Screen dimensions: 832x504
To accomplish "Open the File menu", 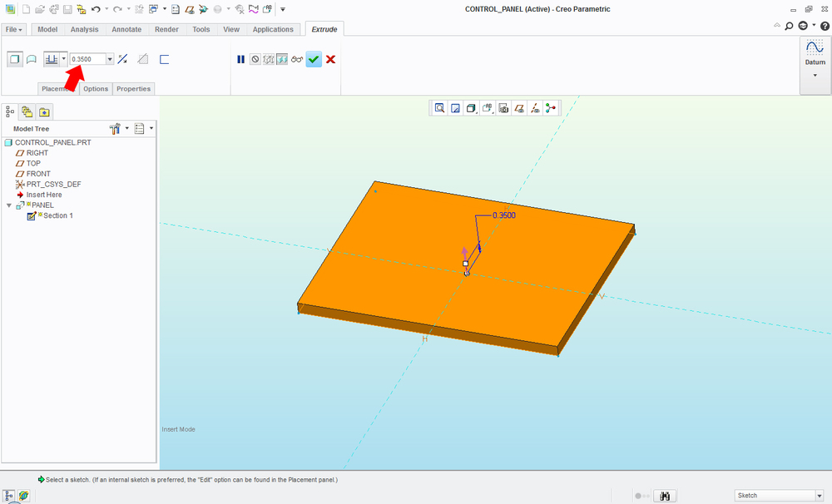I will pyautogui.click(x=14, y=29).
